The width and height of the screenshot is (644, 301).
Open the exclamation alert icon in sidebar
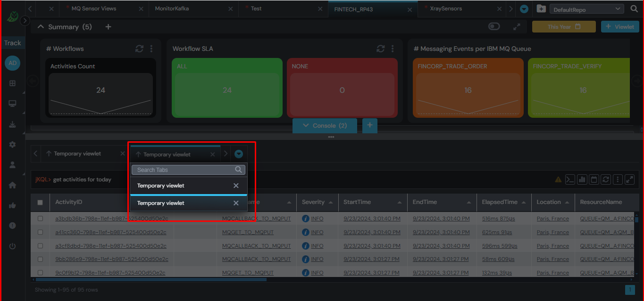click(12, 226)
